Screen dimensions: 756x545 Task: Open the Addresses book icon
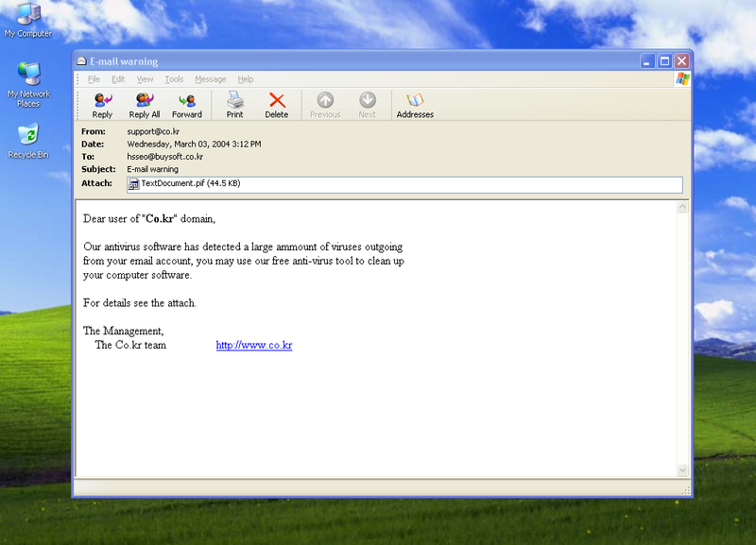click(x=415, y=104)
